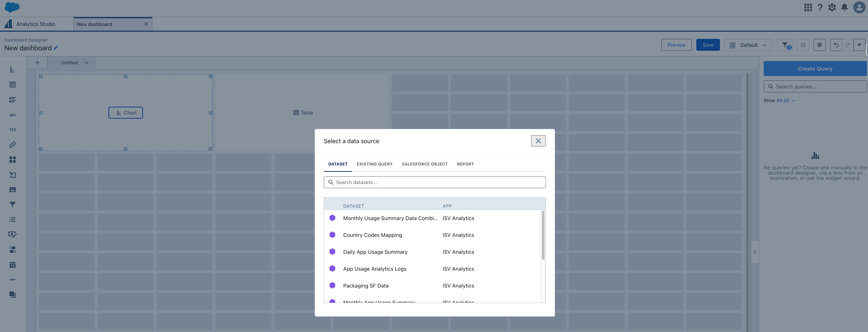Select the Toggle widget icon
This screenshot has width=868, height=332.
[12, 250]
